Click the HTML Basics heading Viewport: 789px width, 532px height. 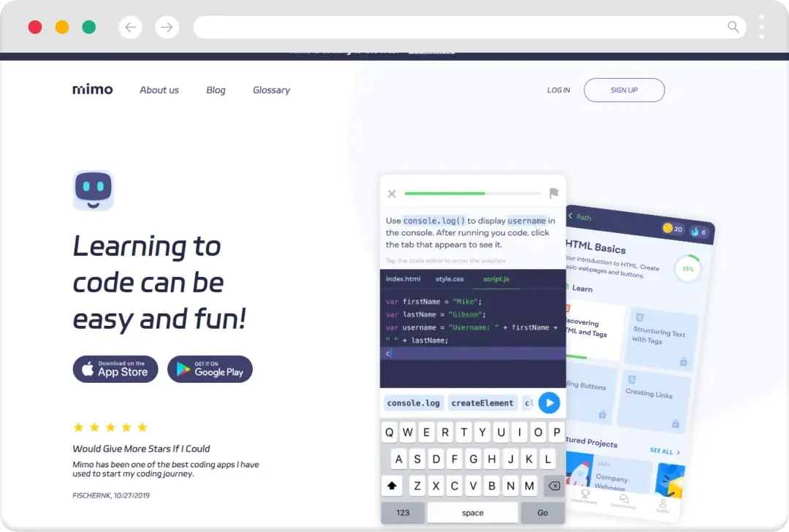click(595, 246)
